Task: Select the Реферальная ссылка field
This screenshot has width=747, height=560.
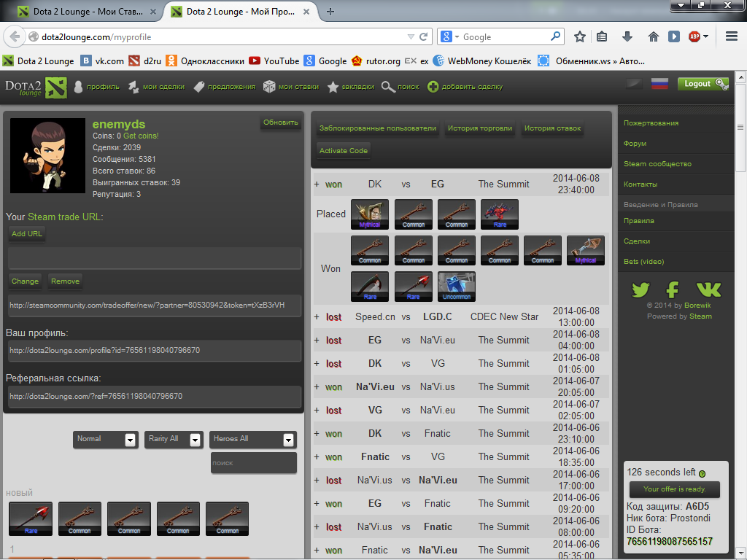Action: pos(155,396)
